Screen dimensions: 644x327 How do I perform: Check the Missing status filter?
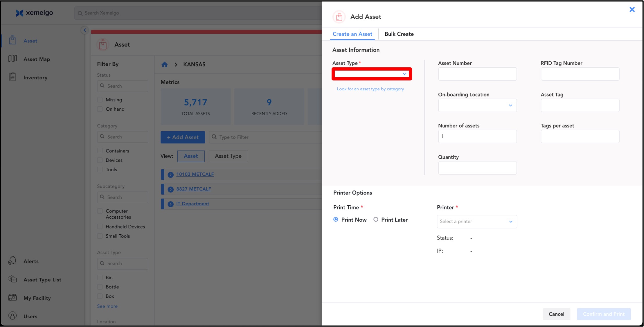(x=100, y=100)
